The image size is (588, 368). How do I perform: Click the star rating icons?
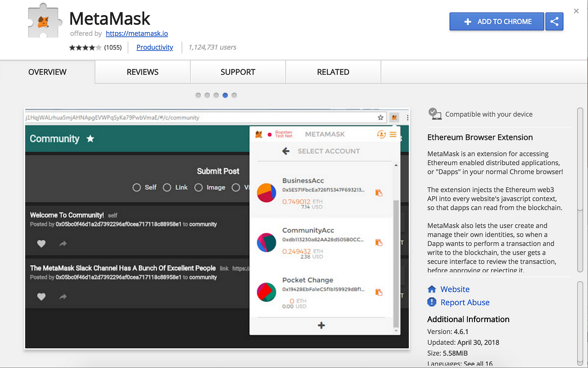[85, 47]
